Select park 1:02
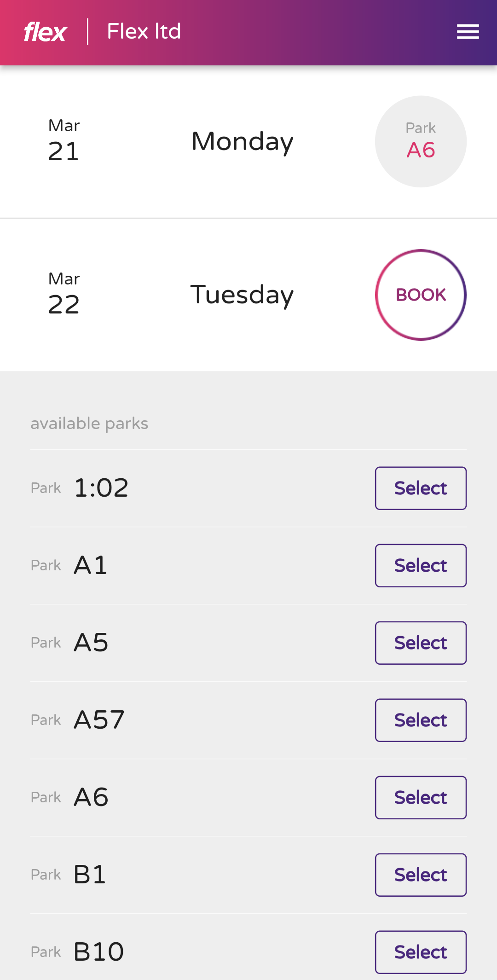The image size is (497, 980). [x=421, y=488]
